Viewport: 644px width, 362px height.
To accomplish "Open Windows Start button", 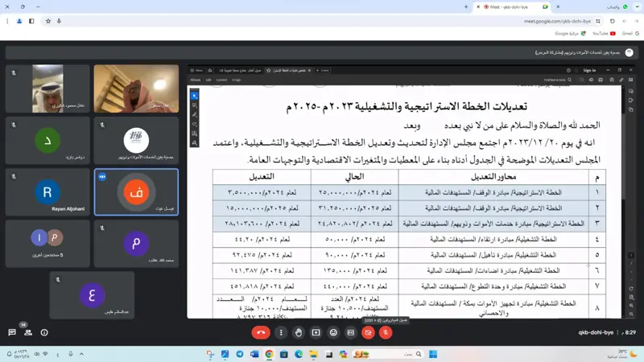I will pos(433,354).
